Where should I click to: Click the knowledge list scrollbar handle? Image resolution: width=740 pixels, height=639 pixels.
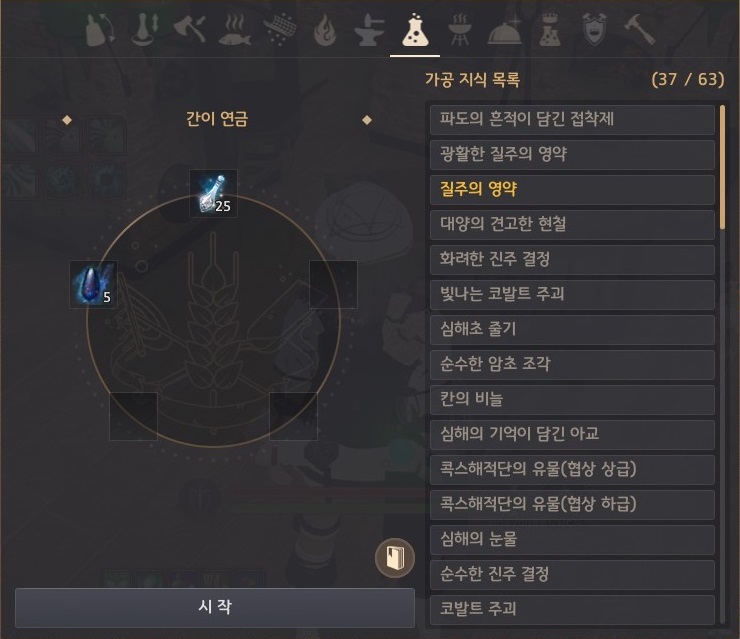(x=723, y=168)
